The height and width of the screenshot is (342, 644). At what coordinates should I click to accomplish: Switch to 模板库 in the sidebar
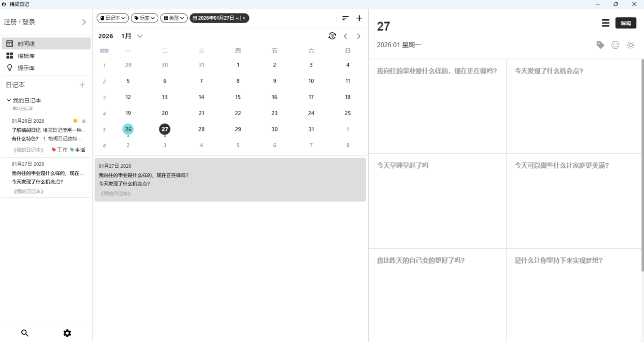click(26, 56)
